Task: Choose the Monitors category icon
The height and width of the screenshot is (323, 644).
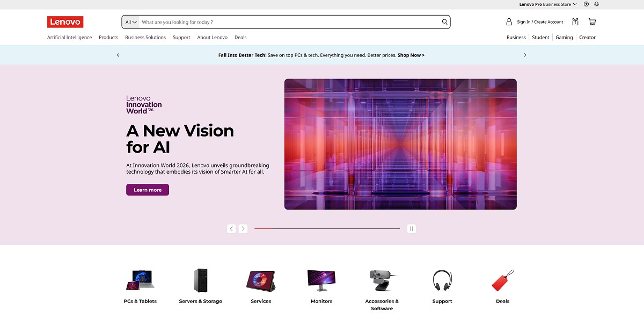Action: point(321,281)
